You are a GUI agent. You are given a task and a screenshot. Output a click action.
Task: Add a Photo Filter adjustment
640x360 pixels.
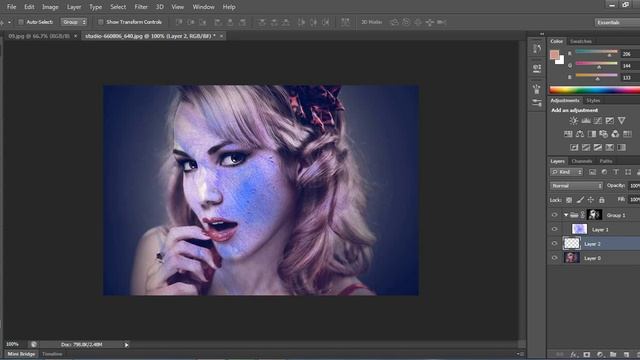[x=603, y=134]
